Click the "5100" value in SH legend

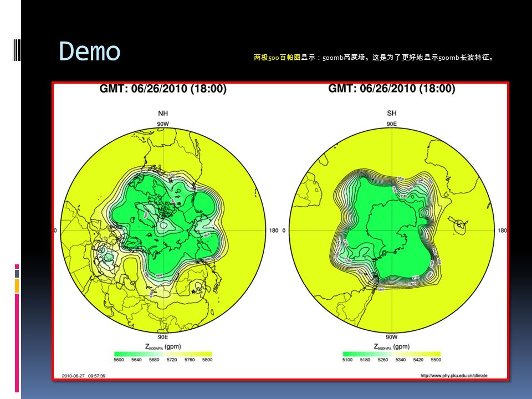[347, 360]
